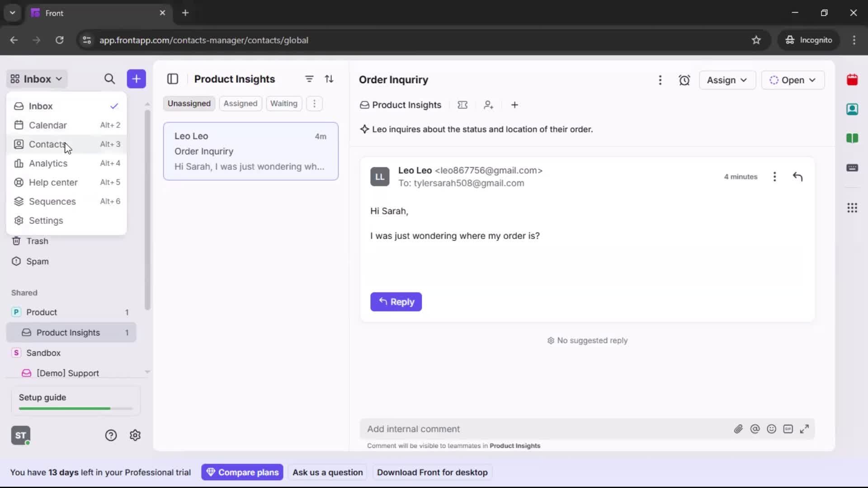Open the Open status dropdown
The width and height of the screenshot is (868, 488).
pos(793,80)
